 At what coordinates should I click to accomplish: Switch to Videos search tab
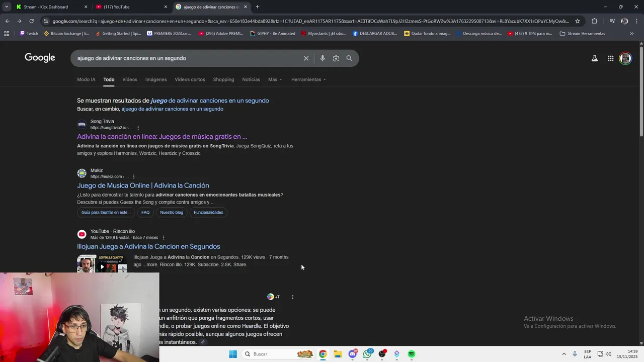[130, 79]
